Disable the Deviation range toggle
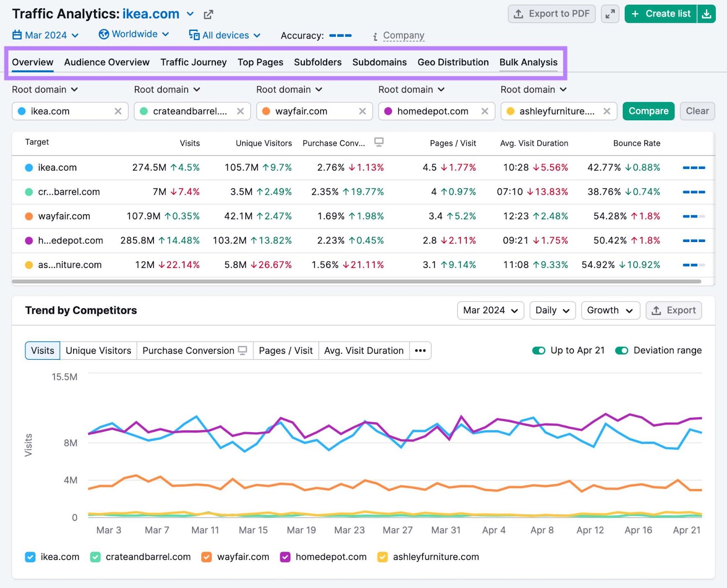The height and width of the screenshot is (588, 727). click(622, 351)
